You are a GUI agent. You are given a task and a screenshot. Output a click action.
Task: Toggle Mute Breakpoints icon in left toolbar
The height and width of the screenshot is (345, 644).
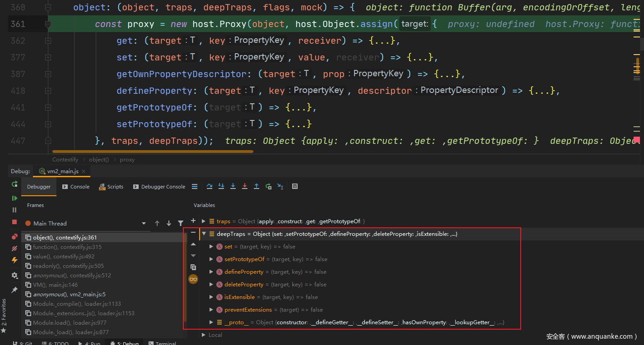pyautogui.click(x=14, y=248)
